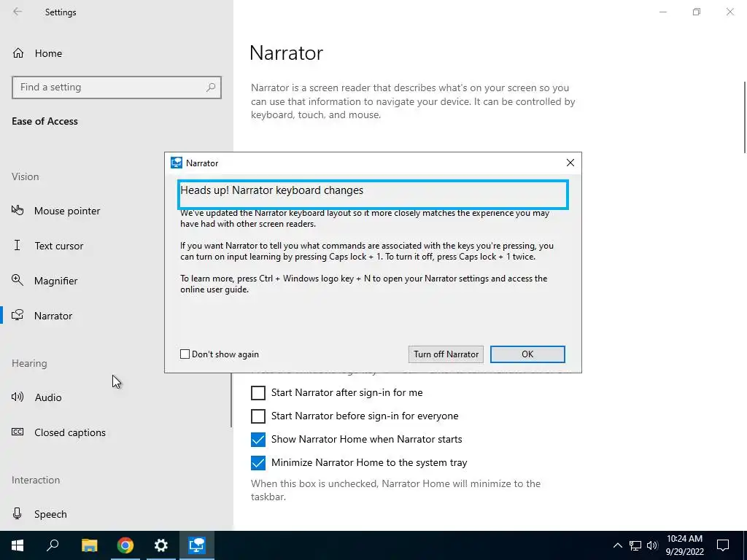The width and height of the screenshot is (747, 560).
Task: Click the Ease of Access heading
Action: pyautogui.click(x=44, y=121)
